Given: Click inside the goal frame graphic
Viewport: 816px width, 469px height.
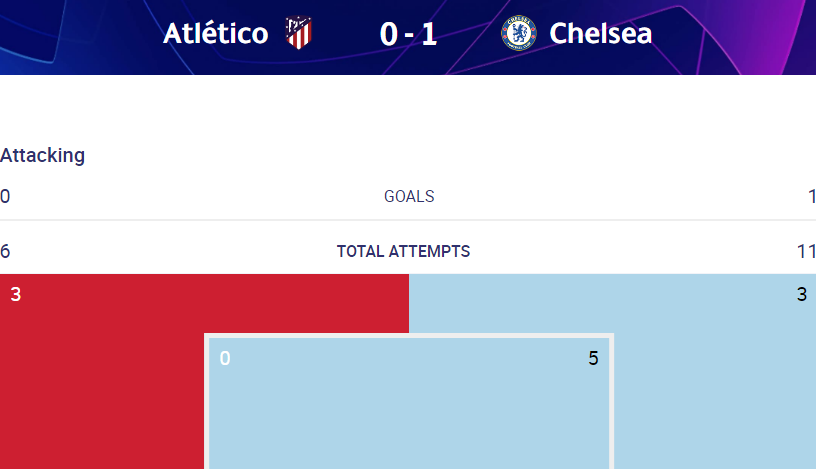Looking at the screenshot, I should coord(409,403).
